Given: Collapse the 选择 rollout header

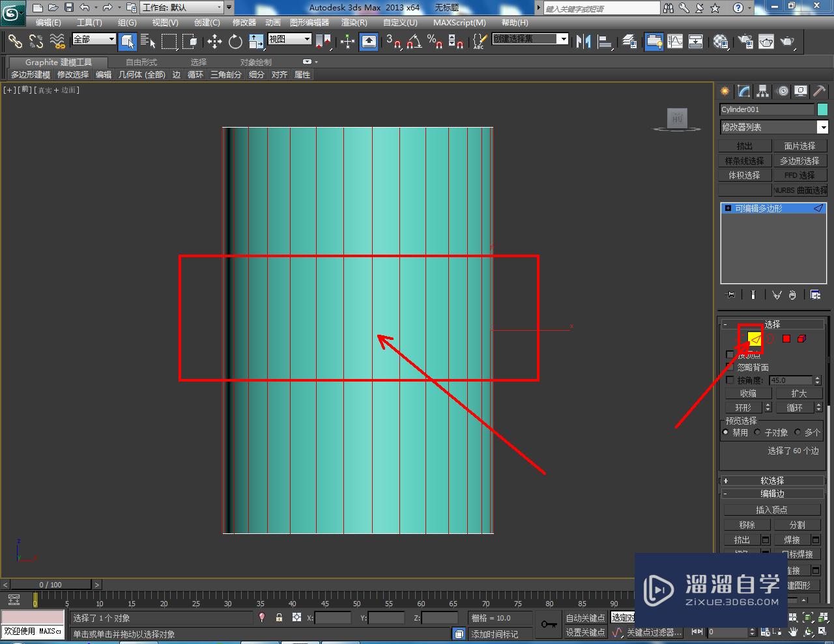Looking at the screenshot, I should click(x=772, y=324).
